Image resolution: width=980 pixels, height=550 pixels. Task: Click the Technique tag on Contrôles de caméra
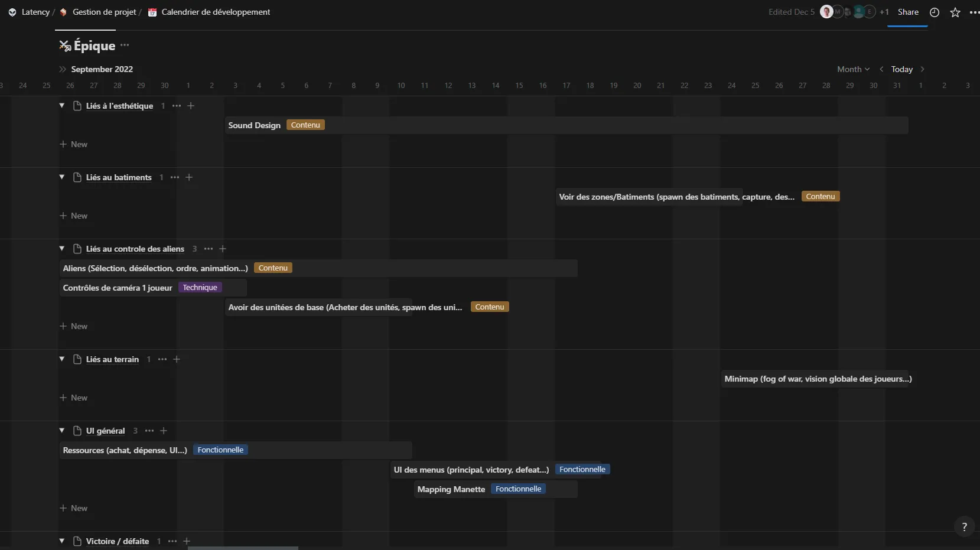tap(200, 288)
